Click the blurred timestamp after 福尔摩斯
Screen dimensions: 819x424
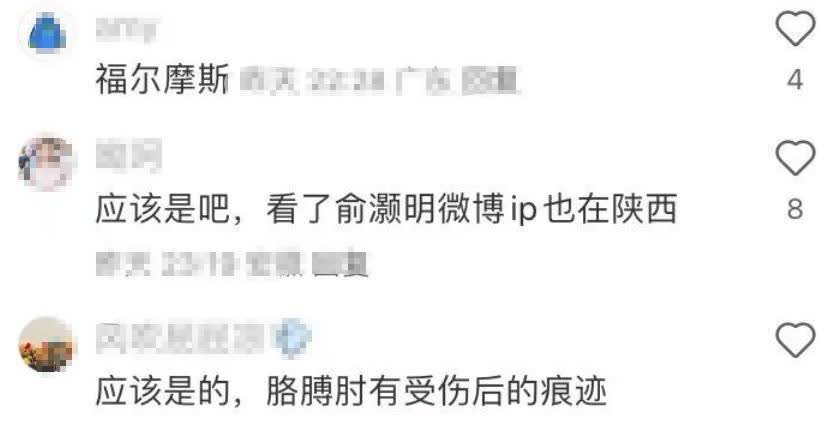pos(312,81)
